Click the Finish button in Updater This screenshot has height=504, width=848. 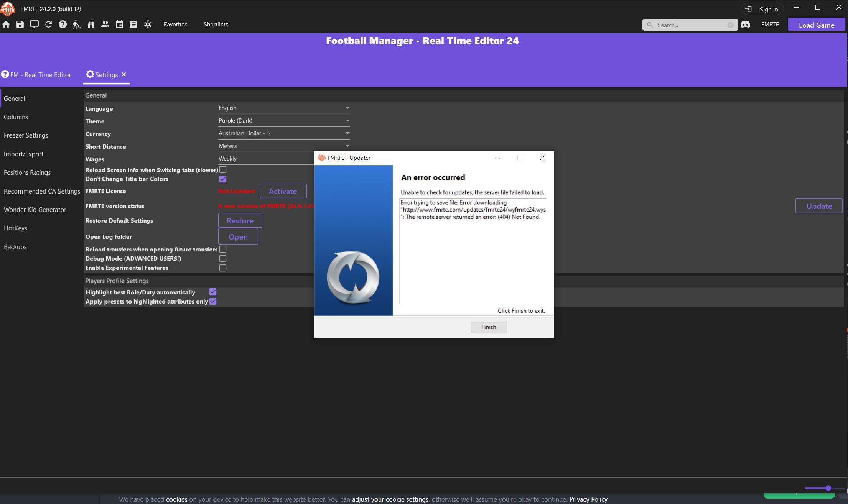pyautogui.click(x=489, y=327)
